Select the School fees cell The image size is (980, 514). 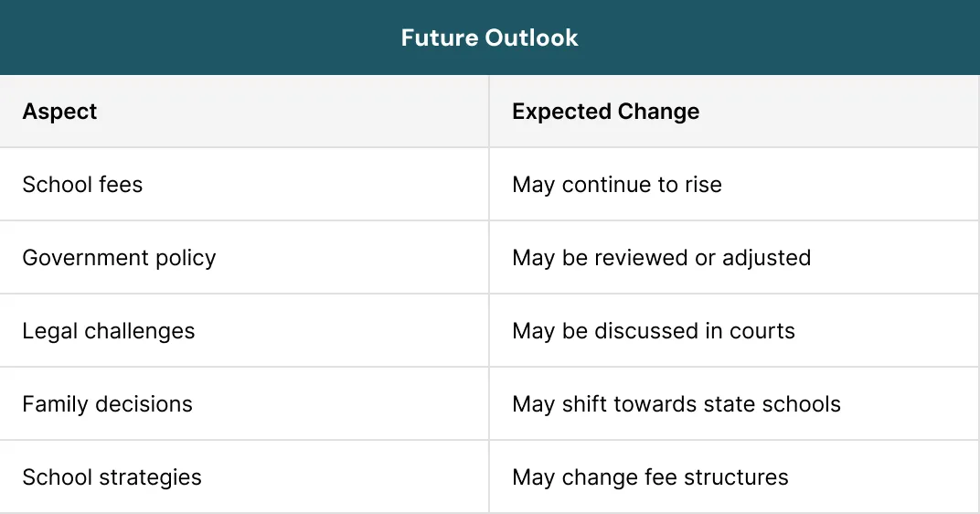82,185
